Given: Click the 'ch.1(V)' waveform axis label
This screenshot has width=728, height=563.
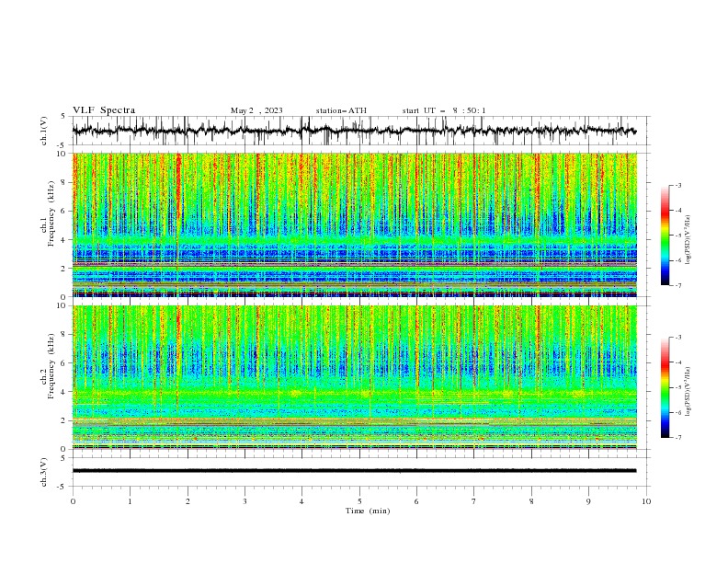Looking at the screenshot, I should tap(44, 131).
